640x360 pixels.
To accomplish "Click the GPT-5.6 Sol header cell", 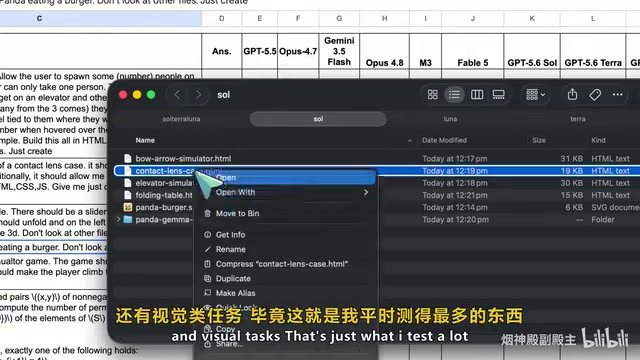I will (x=532, y=51).
